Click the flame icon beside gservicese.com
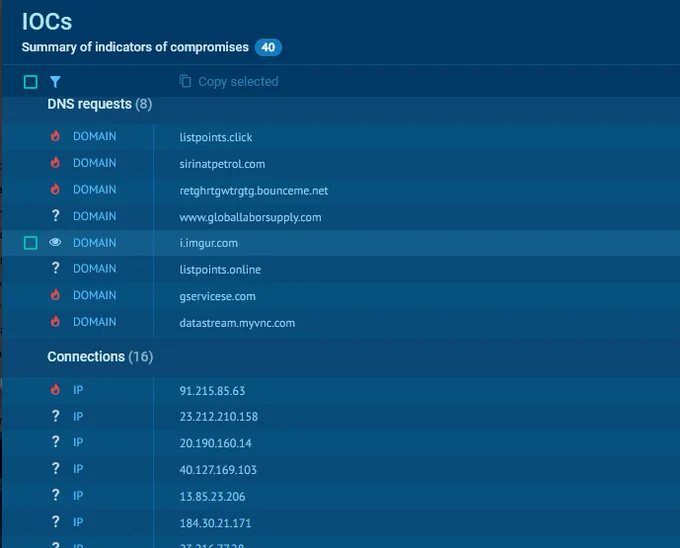The image size is (680, 548). point(55,295)
